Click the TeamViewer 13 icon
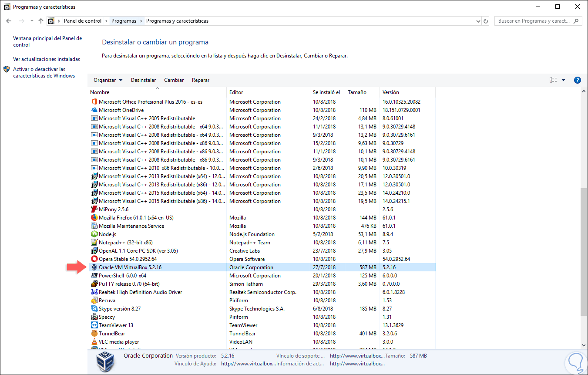Viewport: 588px width, 375px height. tap(94, 325)
